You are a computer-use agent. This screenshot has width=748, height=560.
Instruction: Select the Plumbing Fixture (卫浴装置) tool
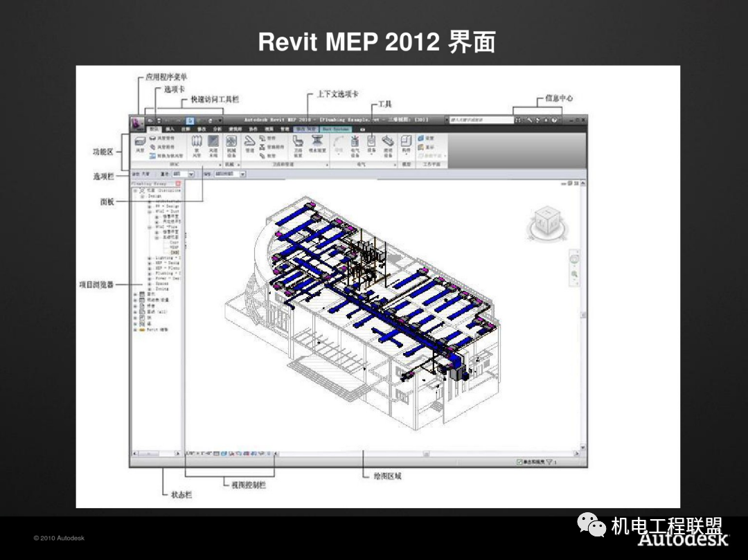[x=298, y=146]
